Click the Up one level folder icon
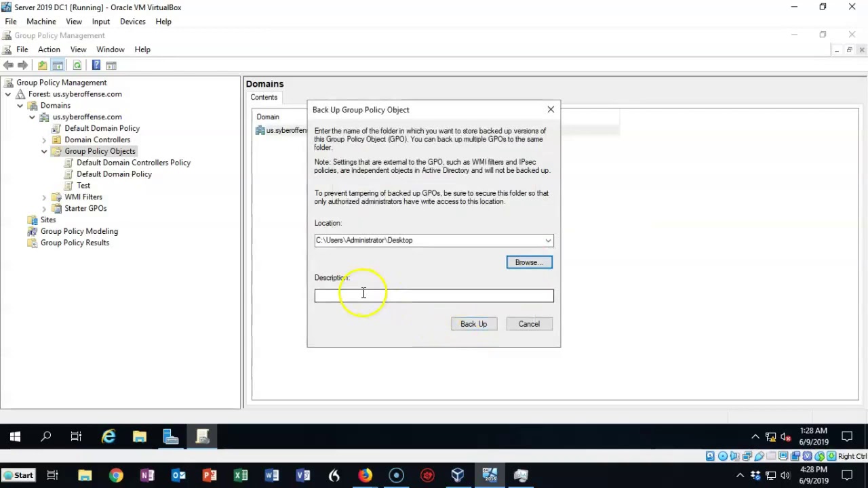 coord(42,65)
